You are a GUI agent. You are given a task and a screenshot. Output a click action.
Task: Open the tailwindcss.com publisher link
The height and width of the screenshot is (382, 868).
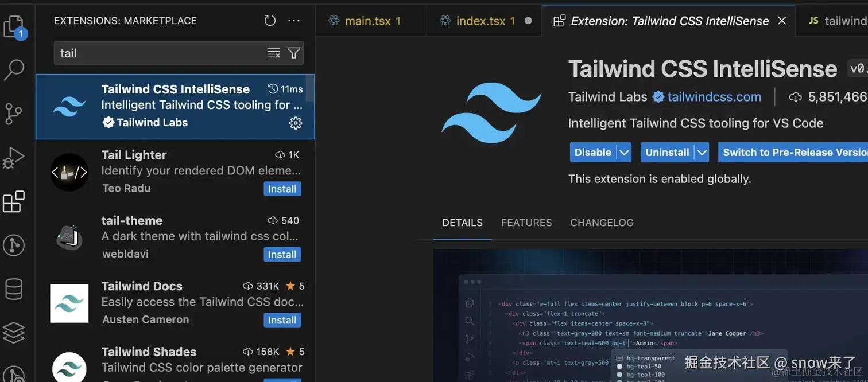coord(714,97)
